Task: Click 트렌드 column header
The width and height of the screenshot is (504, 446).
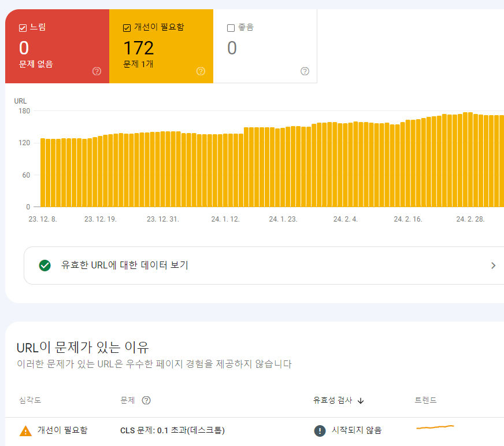Action: (x=425, y=400)
